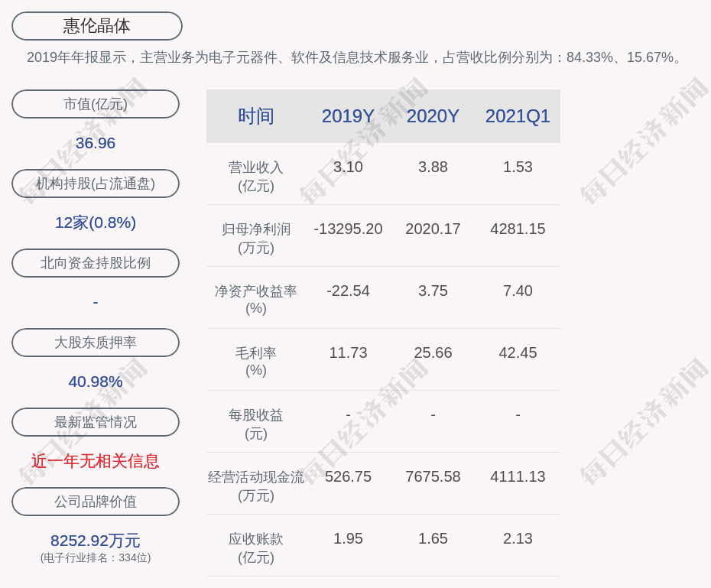Click the 惠伦晶体 company name pill
Image resolution: width=711 pixels, height=588 pixels.
click(96, 26)
